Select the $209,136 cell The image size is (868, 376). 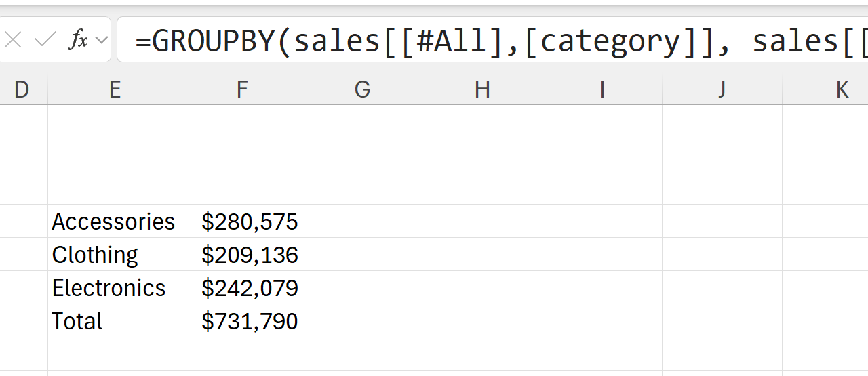click(x=249, y=255)
